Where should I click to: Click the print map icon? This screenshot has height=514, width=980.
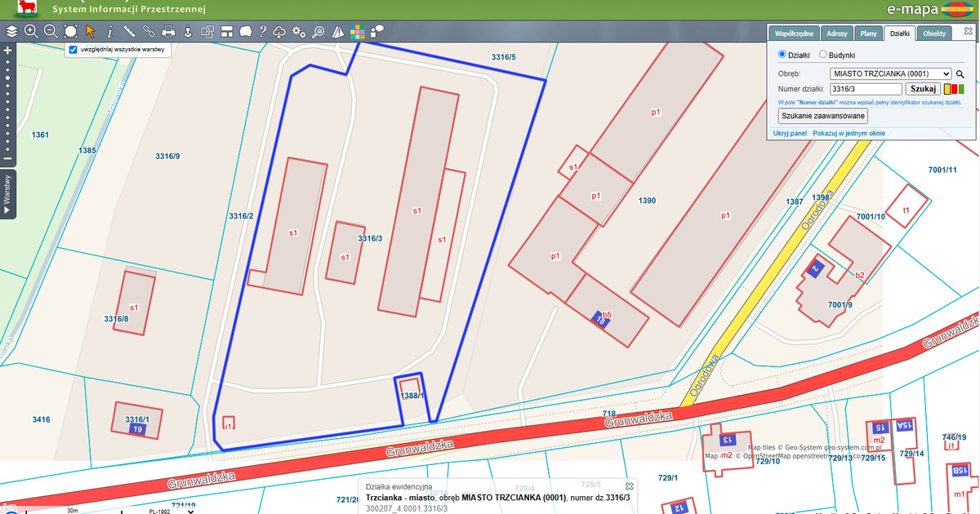(168, 32)
